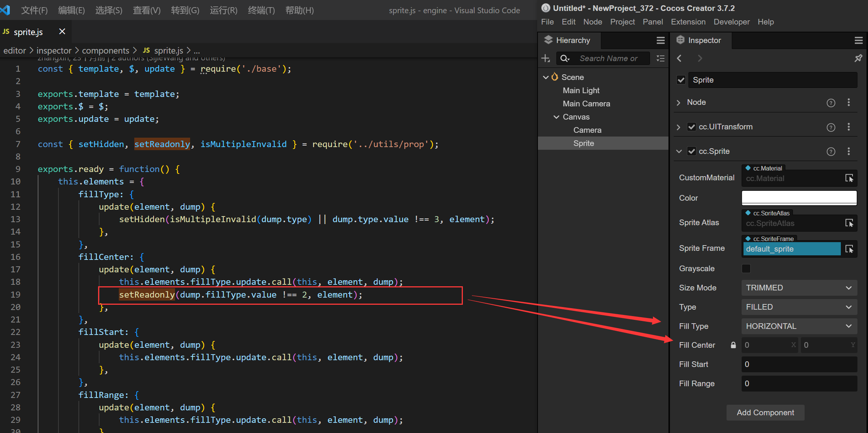Click the Add Component button

(x=765, y=413)
